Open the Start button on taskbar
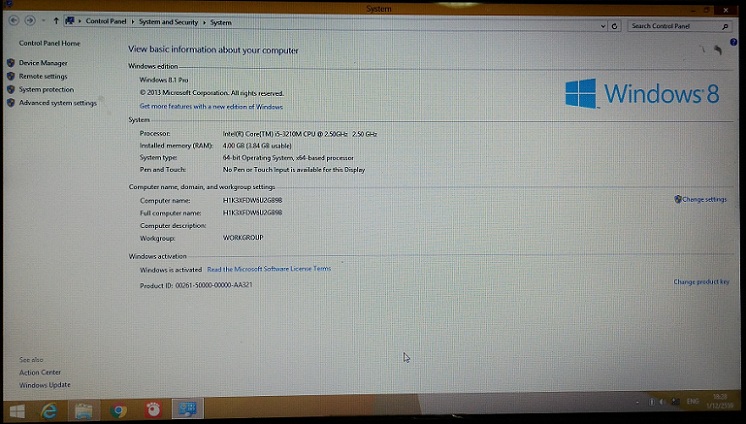 click(x=17, y=411)
